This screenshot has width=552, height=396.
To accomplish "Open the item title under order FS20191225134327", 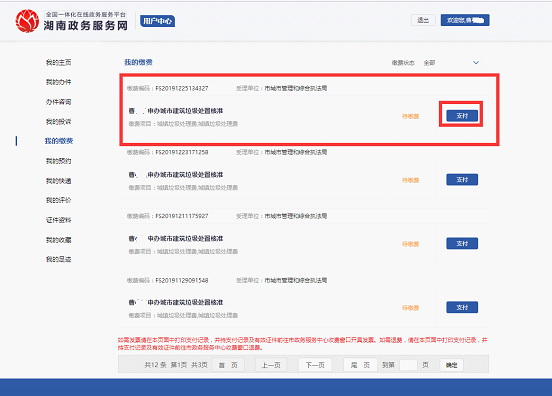I will [x=176, y=111].
